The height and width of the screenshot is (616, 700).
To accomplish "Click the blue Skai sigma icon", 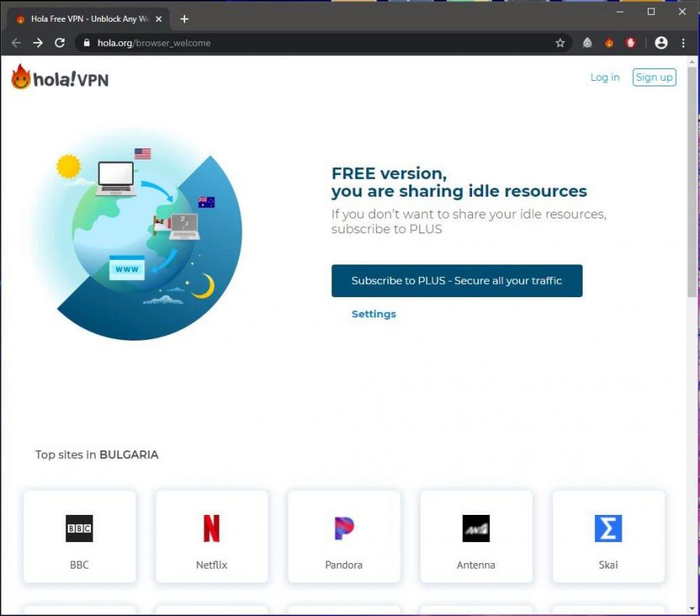I will click(x=608, y=529).
